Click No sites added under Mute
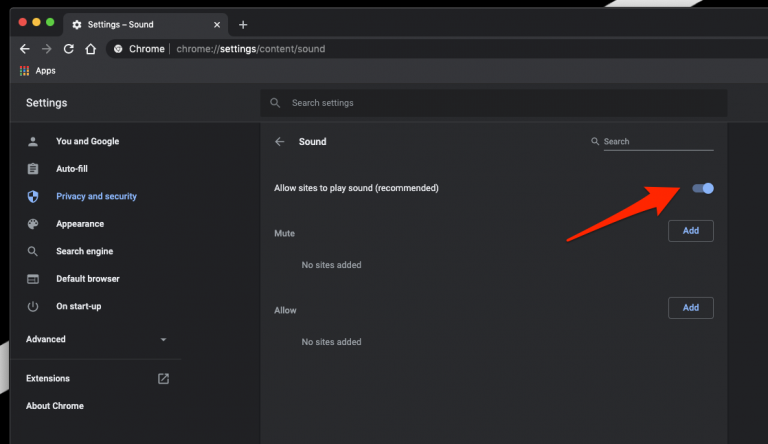 click(x=332, y=265)
